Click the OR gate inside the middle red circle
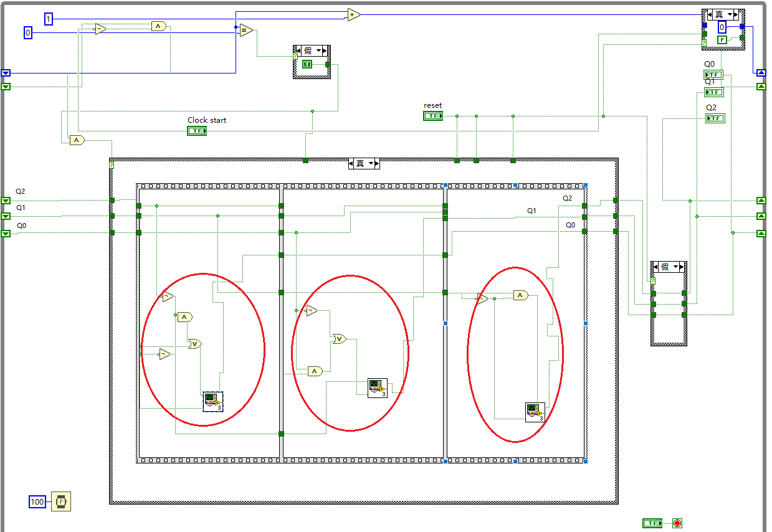This screenshot has width=772, height=532. point(338,338)
